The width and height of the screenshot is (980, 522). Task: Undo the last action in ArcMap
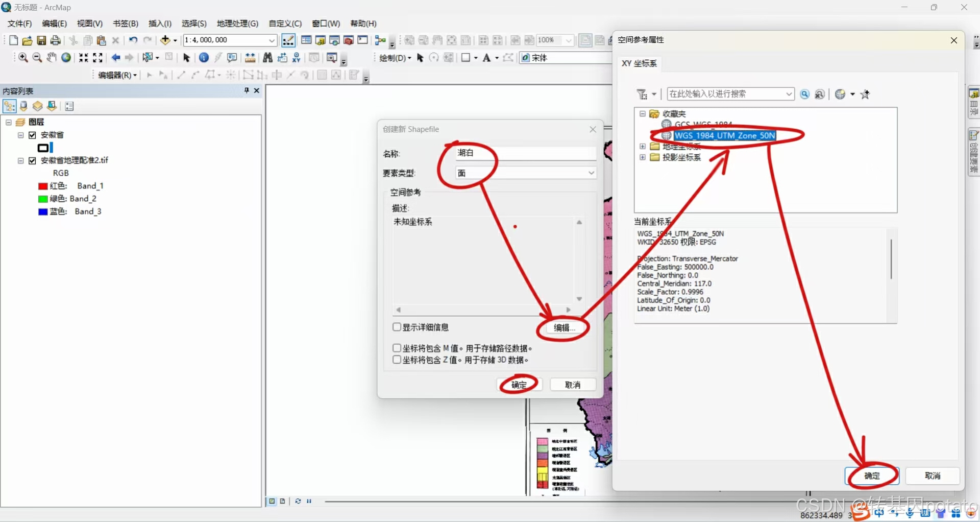tap(133, 40)
